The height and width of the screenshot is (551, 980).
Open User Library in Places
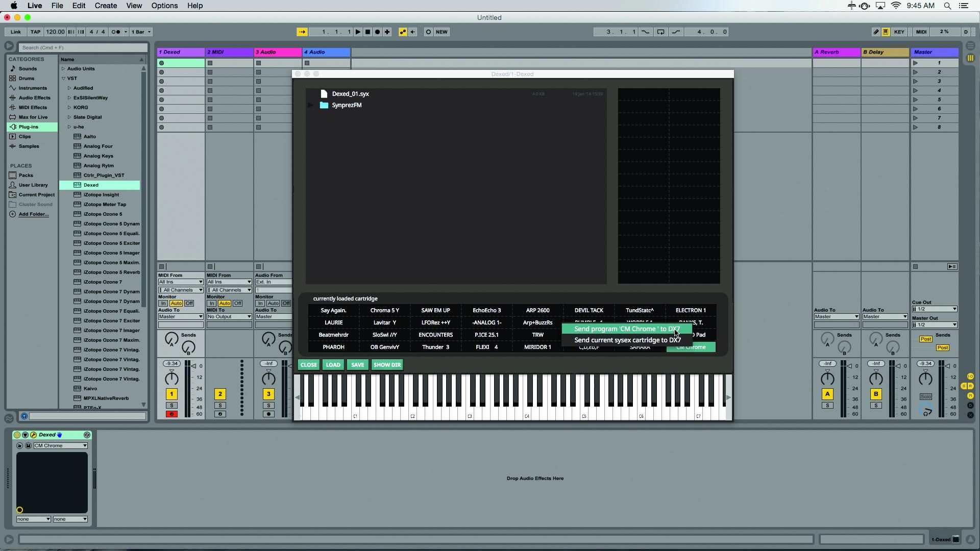[33, 185]
